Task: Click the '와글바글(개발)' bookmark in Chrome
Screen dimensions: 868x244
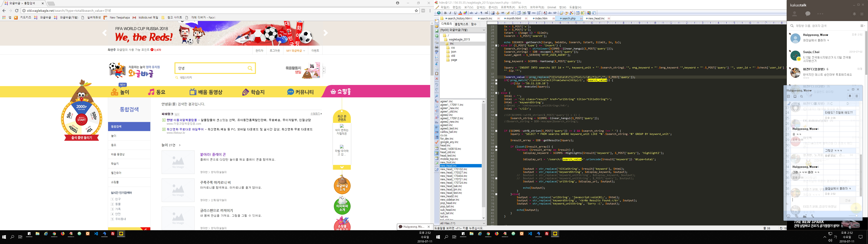Action: (x=66, y=18)
